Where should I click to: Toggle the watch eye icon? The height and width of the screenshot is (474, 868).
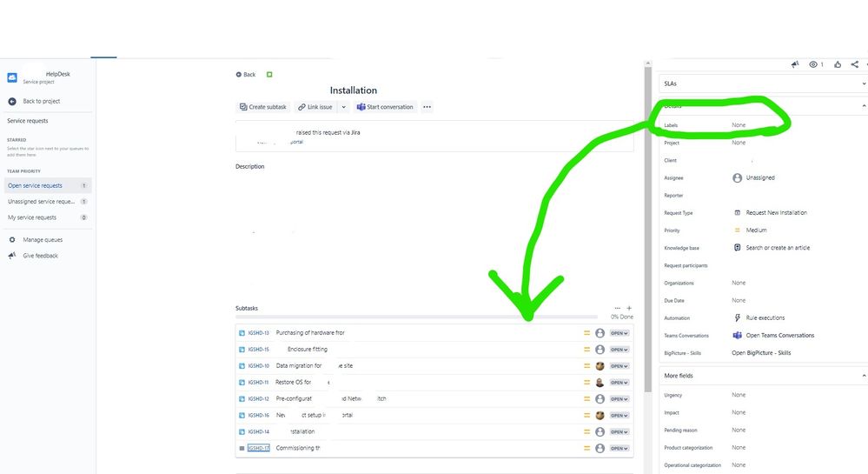click(x=813, y=64)
